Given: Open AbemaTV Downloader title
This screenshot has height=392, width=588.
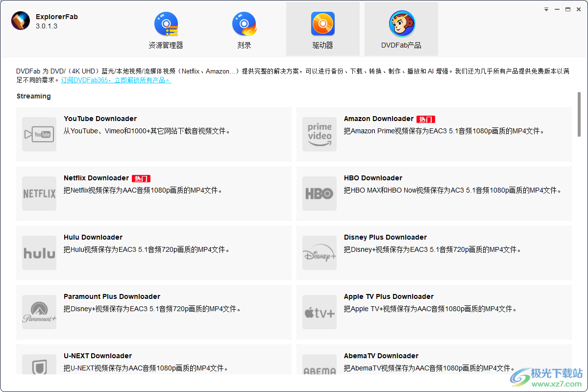Looking at the screenshot, I should tap(381, 356).
